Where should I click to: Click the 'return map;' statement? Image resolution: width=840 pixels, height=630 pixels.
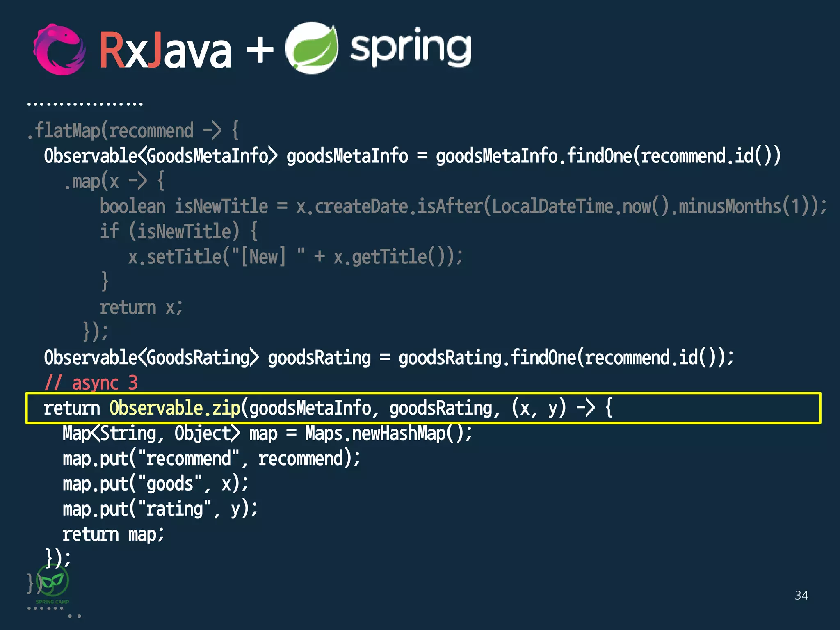pos(113,534)
